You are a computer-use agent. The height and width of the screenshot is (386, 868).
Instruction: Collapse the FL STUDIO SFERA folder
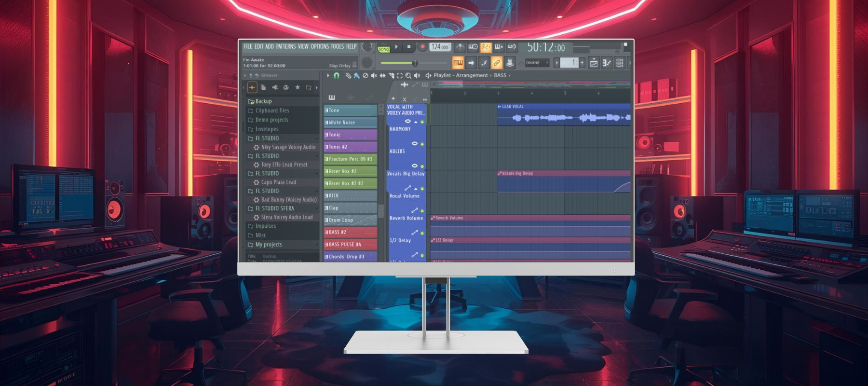tap(274, 208)
